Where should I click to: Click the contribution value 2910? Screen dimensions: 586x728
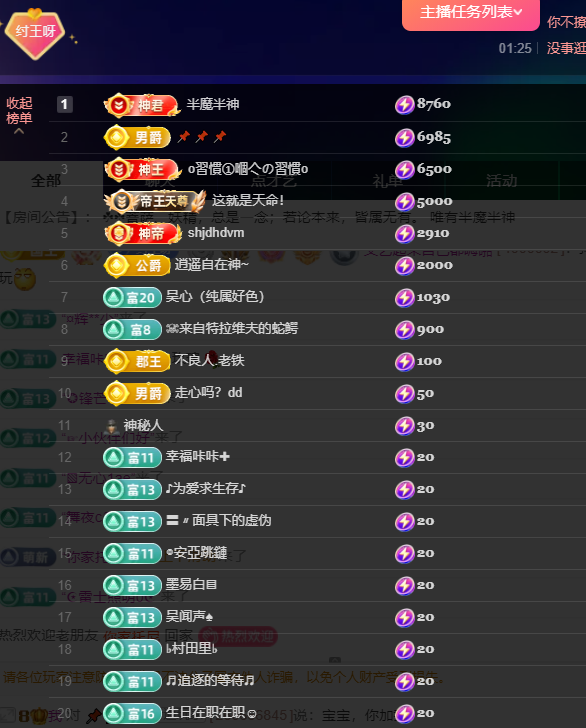point(433,234)
